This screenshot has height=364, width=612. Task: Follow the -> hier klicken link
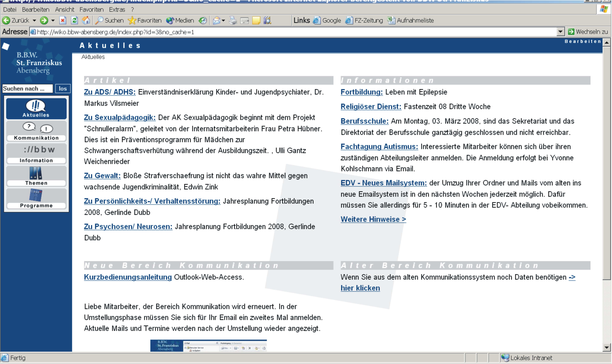click(360, 288)
